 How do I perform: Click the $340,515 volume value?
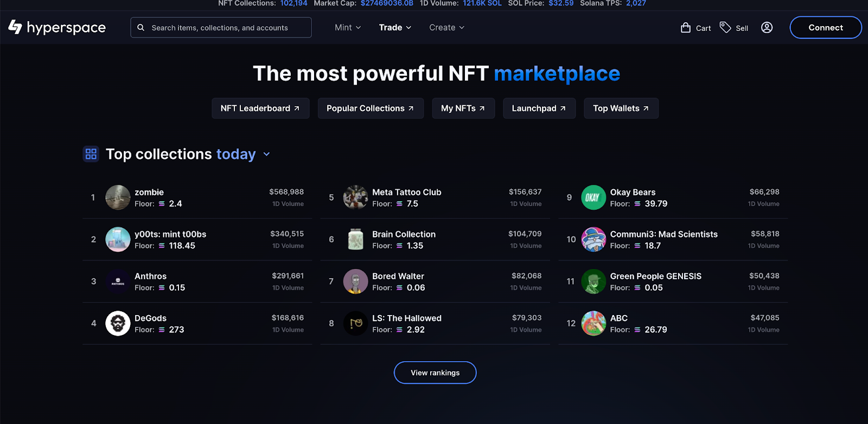[x=287, y=234]
